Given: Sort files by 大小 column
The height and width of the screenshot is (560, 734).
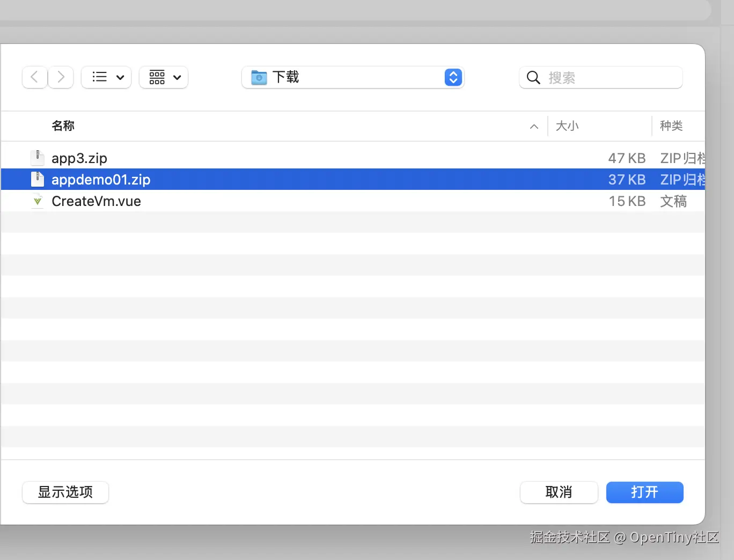Looking at the screenshot, I should pyautogui.click(x=567, y=126).
